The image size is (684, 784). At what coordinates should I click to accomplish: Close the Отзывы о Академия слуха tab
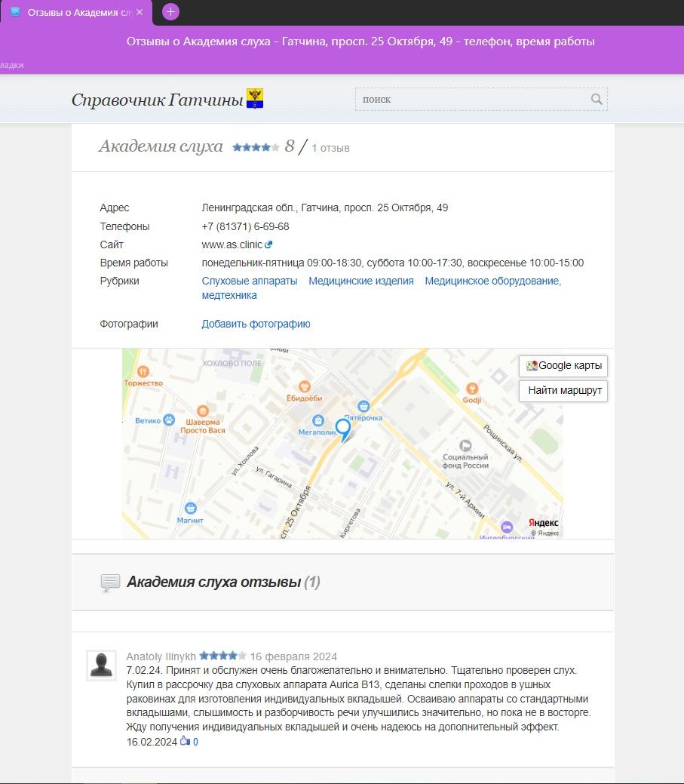click(140, 12)
